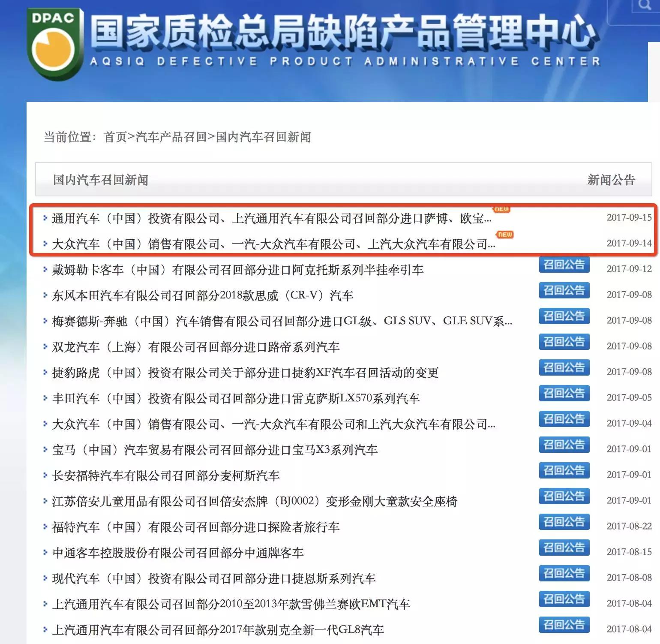
Task: Click 召回公告 badge for 福特探险者 row
Action: (564, 522)
